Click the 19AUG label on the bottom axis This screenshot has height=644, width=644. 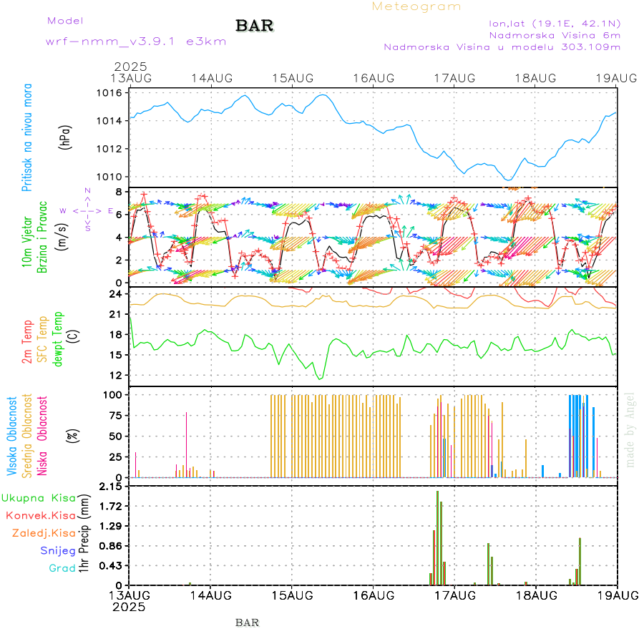617,595
